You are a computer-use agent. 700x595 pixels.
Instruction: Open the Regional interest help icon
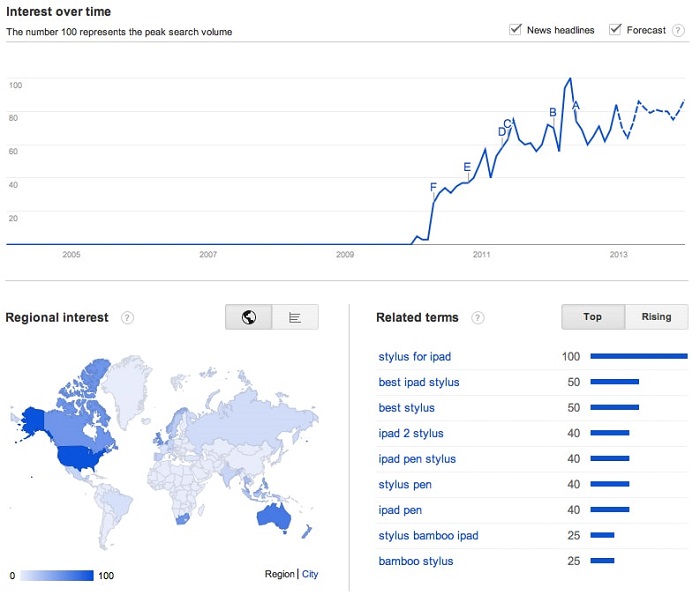127,318
